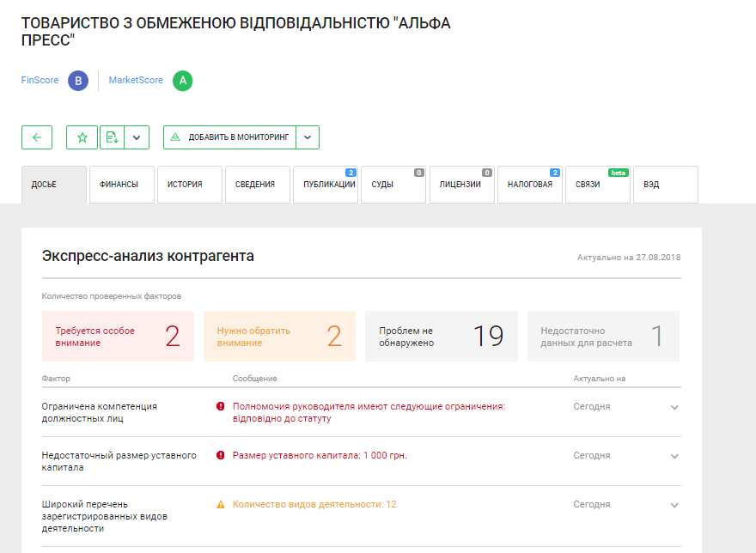Click the Сообщение column header

(x=254, y=379)
